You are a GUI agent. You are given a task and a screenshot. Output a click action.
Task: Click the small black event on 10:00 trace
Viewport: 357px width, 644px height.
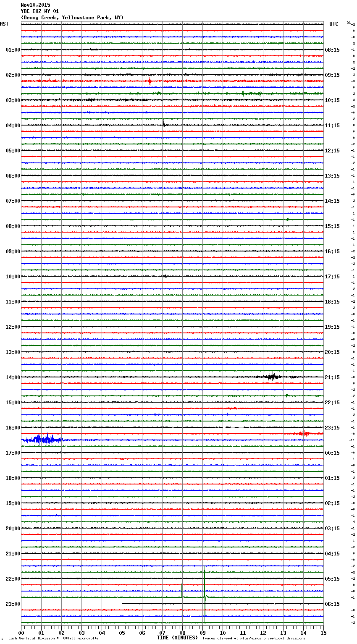(x=164, y=276)
